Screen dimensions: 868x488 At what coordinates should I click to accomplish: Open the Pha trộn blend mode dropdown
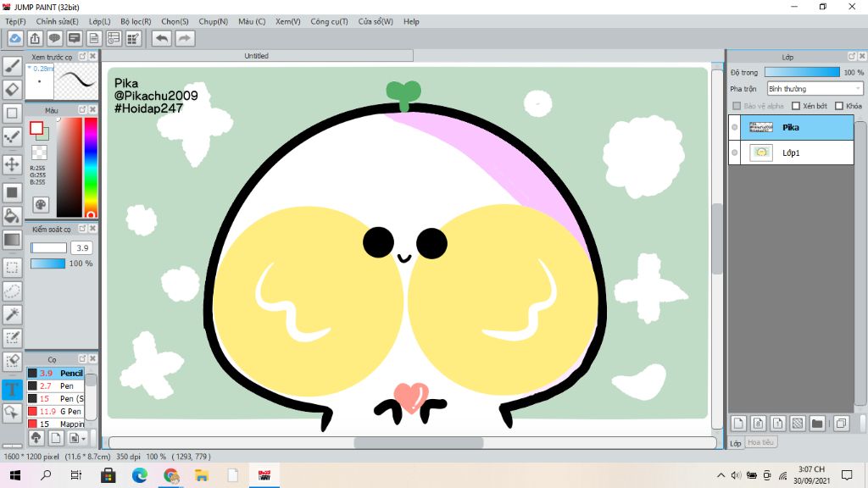pos(815,89)
